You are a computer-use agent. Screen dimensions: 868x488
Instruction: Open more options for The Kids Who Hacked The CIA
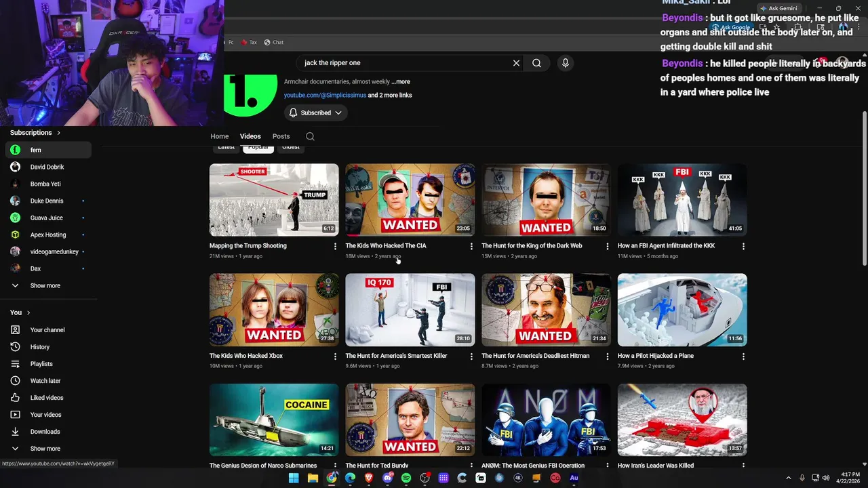[471, 247]
